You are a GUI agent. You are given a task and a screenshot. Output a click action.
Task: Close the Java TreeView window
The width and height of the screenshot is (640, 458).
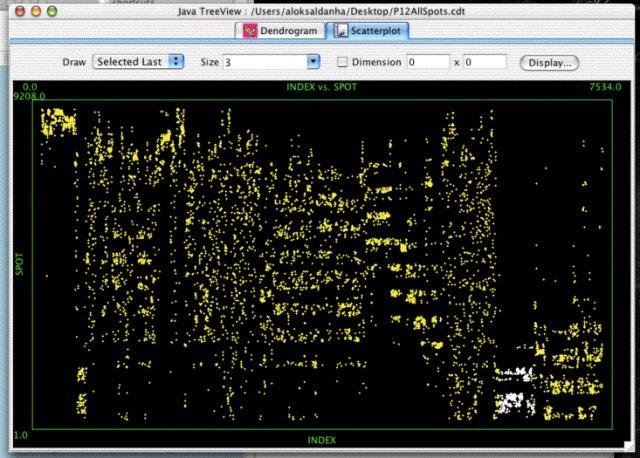coord(20,11)
